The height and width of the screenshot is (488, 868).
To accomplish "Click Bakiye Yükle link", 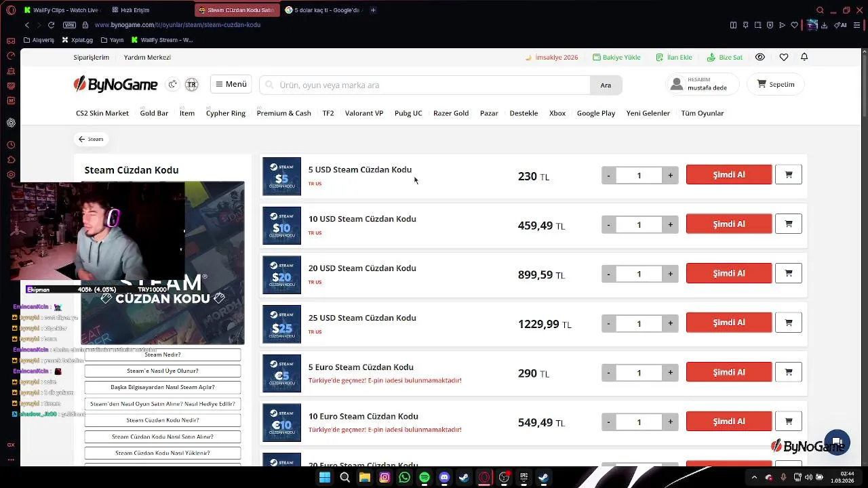I will coord(616,58).
